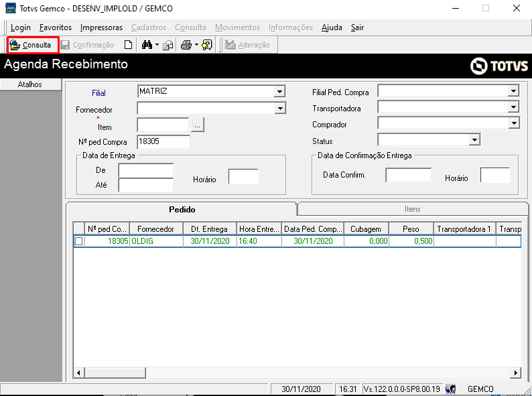The width and height of the screenshot is (532, 396).
Task: Click the help question mark icon
Action: pyautogui.click(x=207, y=45)
